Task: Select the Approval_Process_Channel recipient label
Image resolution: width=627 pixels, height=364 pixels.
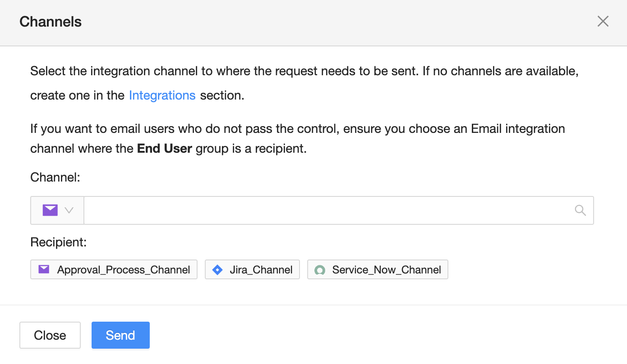Action: coord(123,270)
